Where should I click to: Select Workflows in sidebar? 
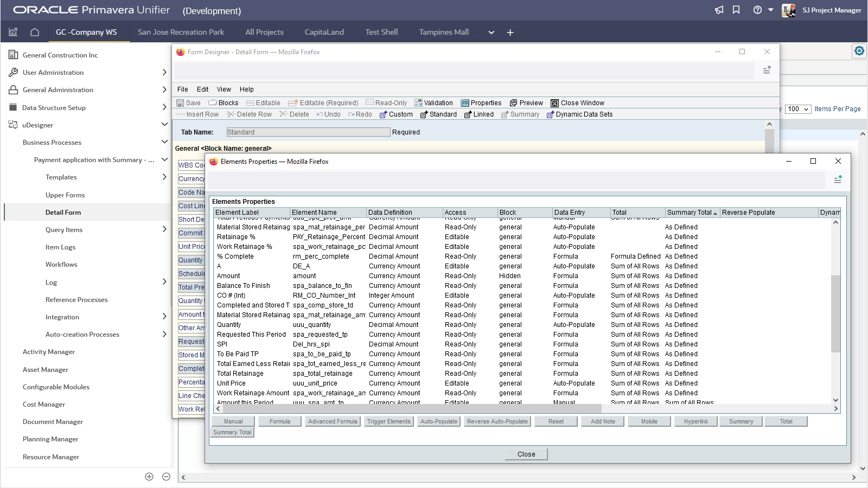61,264
